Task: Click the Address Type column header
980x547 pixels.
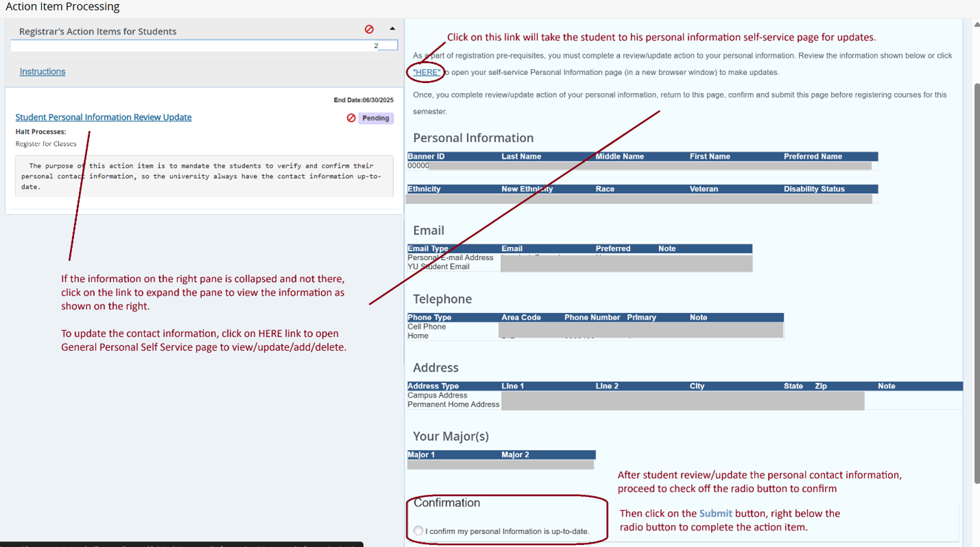Action: click(x=432, y=386)
